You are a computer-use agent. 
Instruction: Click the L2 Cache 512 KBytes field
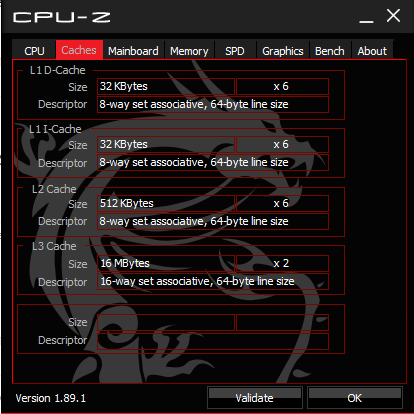(x=166, y=203)
